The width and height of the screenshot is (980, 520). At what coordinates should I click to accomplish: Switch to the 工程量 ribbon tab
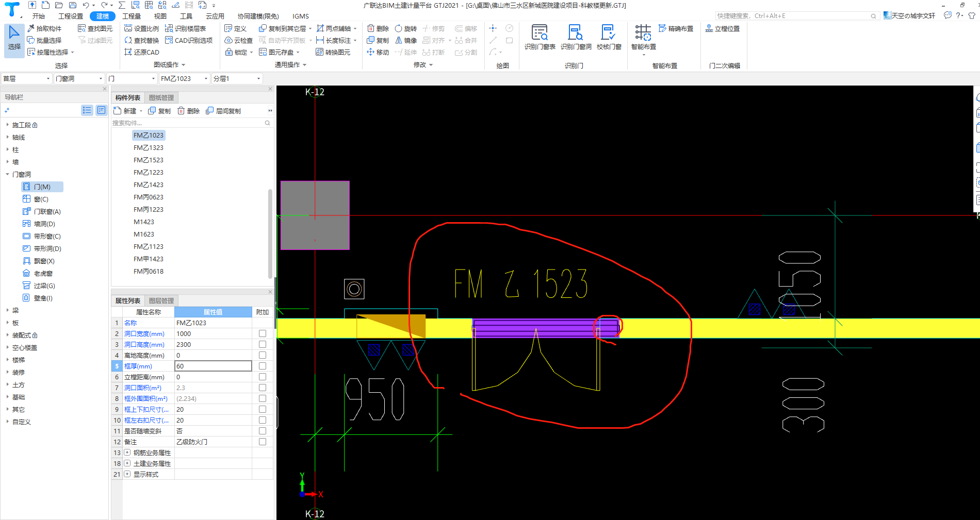[132, 16]
